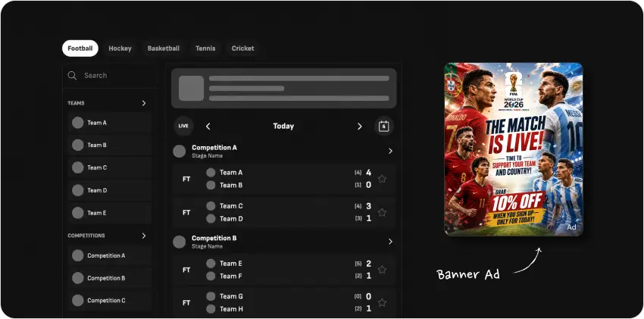Favorite the Team C vs Team D match
The height and width of the screenshot is (319, 644).
tap(382, 212)
